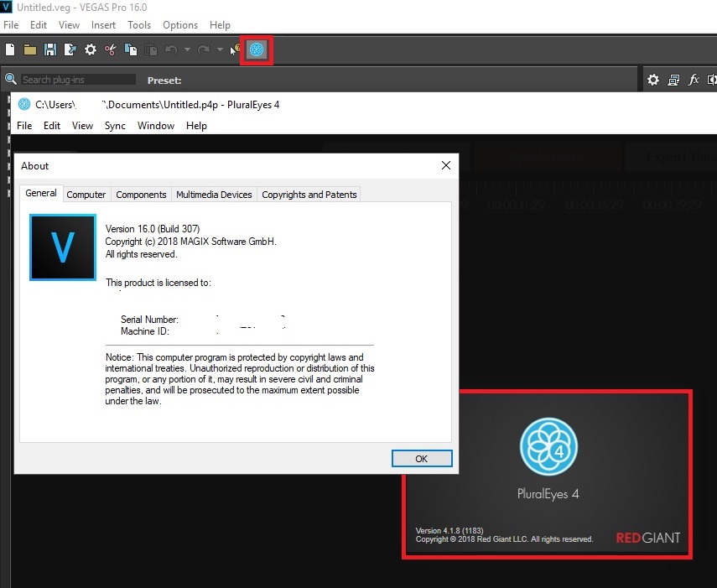Open VEGAS Pro Edit menu
Image resolution: width=717 pixels, height=588 pixels.
(x=39, y=25)
